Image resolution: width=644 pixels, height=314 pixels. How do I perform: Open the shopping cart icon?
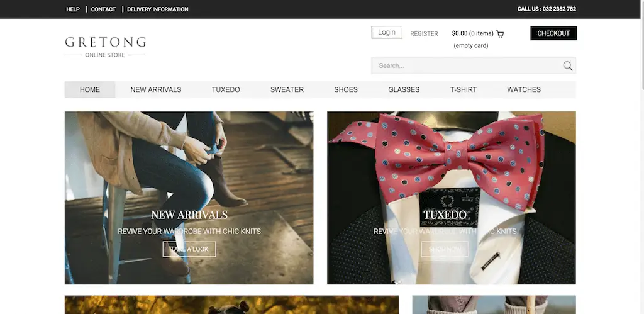(x=500, y=34)
